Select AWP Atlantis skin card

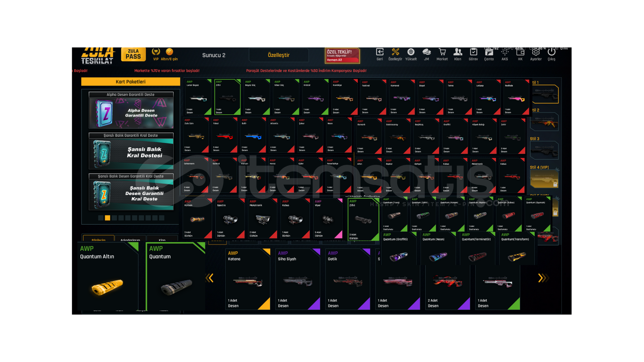[x=282, y=135]
